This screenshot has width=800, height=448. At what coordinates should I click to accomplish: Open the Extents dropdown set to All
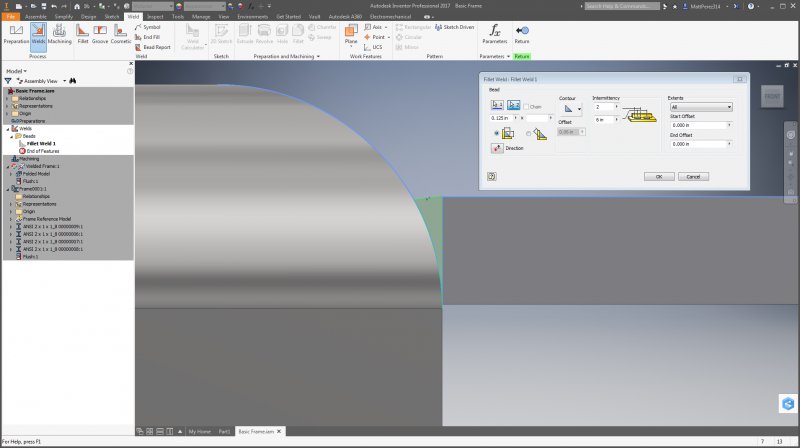click(x=701, y=106)
